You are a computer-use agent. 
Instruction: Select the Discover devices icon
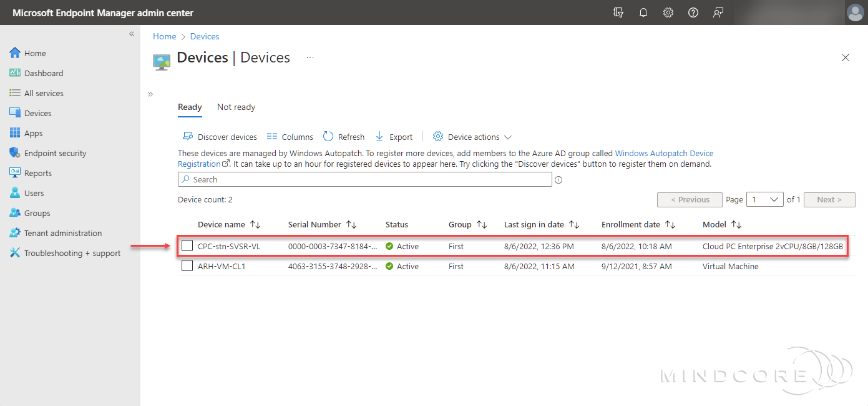coord(187,136)
